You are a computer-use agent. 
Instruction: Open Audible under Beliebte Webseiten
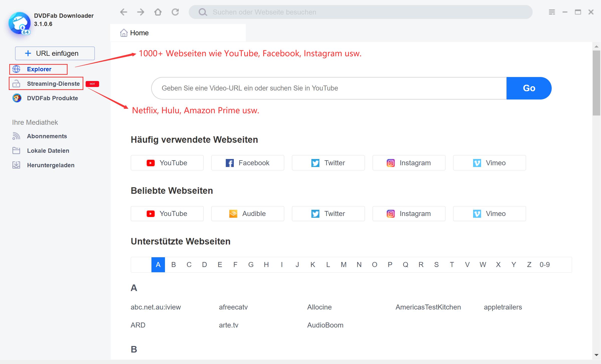point(248,213)
